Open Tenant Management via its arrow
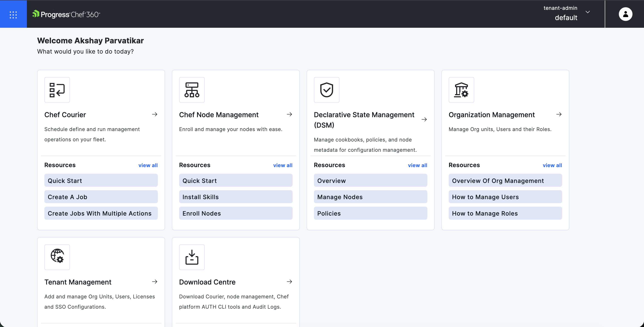 click(155, 282)
